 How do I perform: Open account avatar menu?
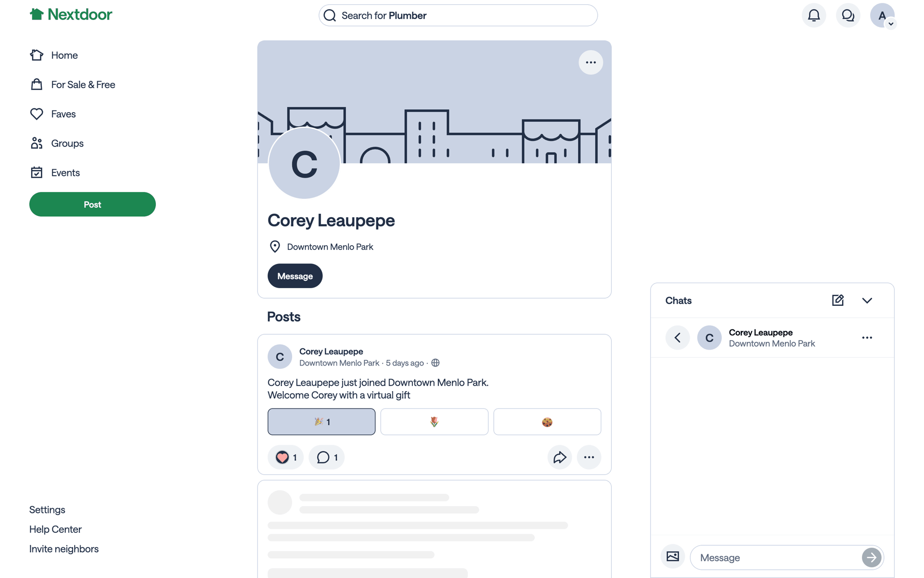click(882, 15)
